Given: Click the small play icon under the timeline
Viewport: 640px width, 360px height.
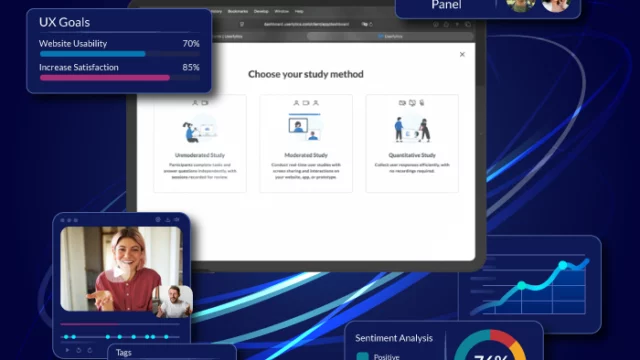Looking at the screenshot, I should tap(67, 350).
